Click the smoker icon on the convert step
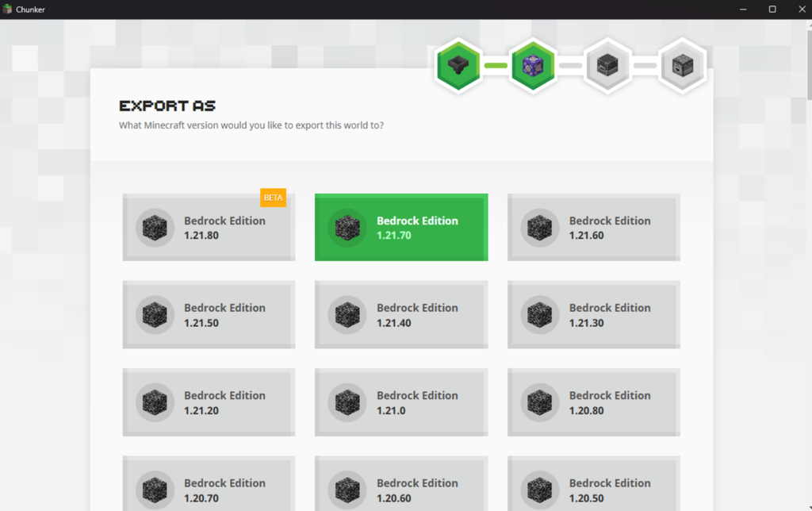812x511 pixels. tap(683, 66)
